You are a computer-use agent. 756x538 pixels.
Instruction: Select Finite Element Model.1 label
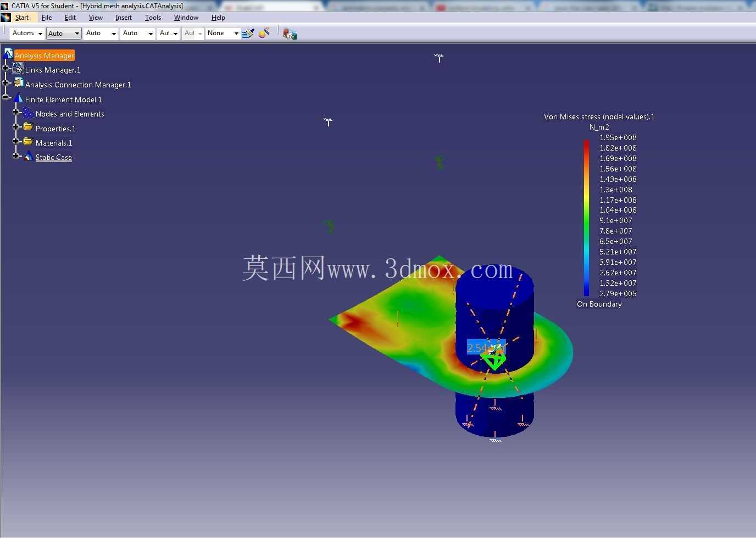63,99
